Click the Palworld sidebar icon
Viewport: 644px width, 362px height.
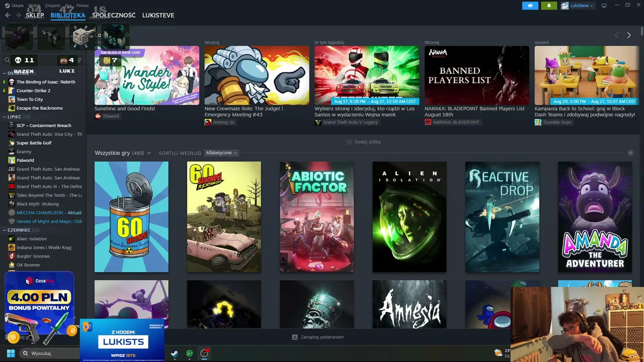[x=12, y=160]
